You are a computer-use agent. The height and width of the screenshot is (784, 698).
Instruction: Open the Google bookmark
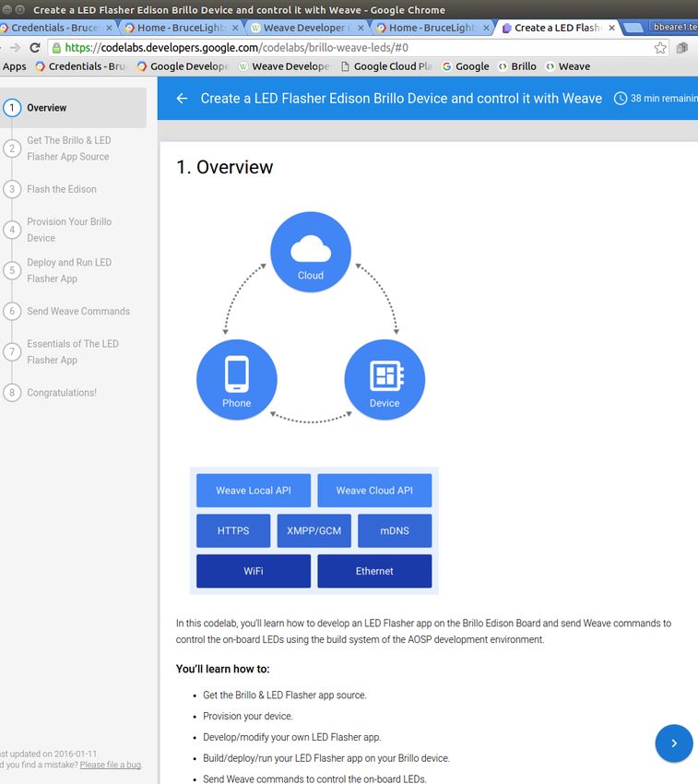click(x=466, y=66)
